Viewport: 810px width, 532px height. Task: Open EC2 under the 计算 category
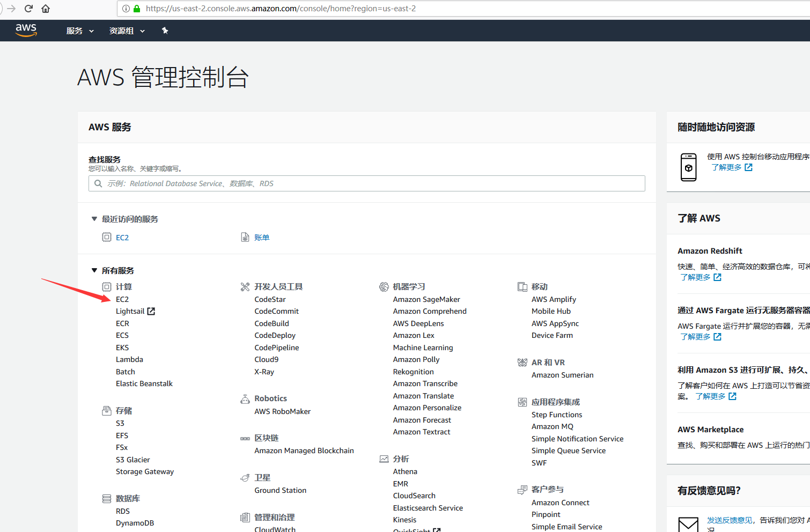122,299
